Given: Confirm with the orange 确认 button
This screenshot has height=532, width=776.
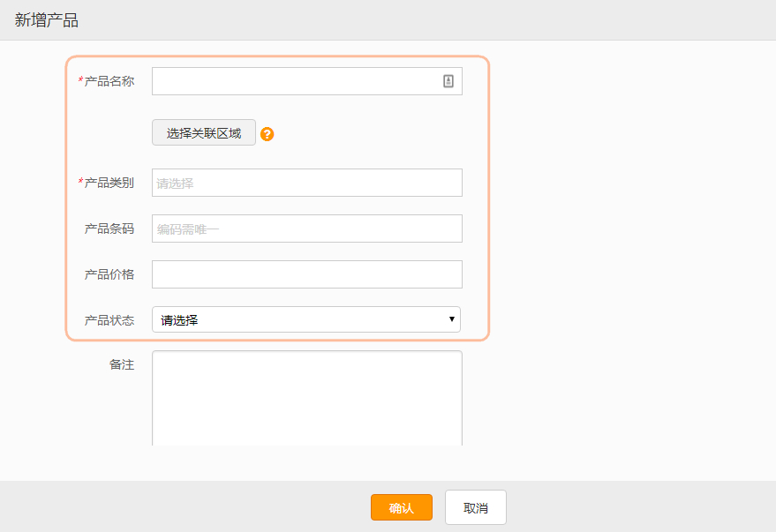Looking at the screenshot, I should [x=402, y=507].
